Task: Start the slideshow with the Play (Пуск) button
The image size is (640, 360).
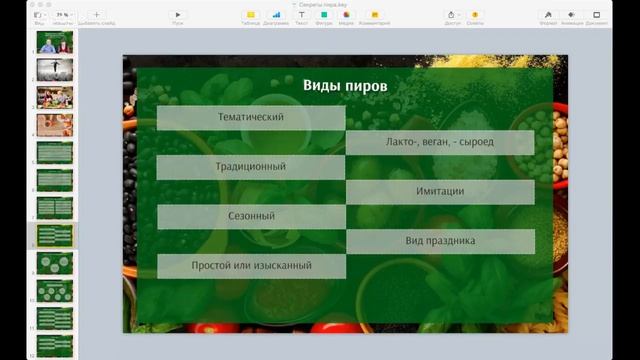Action: pos(178,15)
